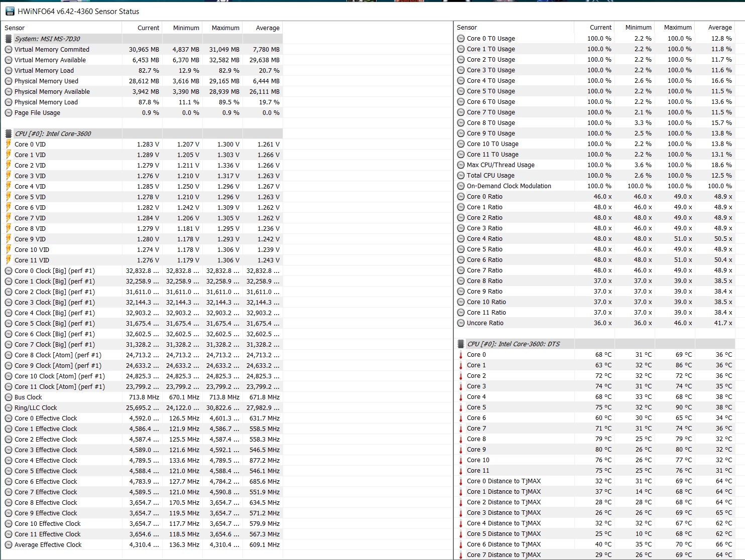Click the thermometer icon of the Core 11 temperature sensor

click(x=461, y=471)
